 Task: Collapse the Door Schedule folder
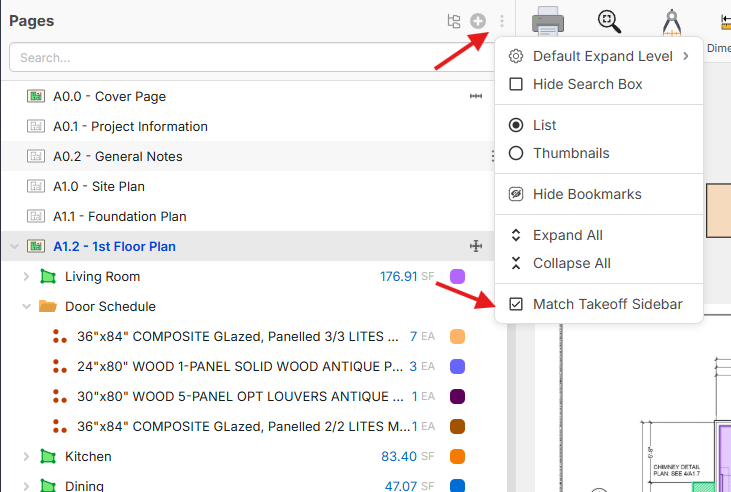pos(26,306)
